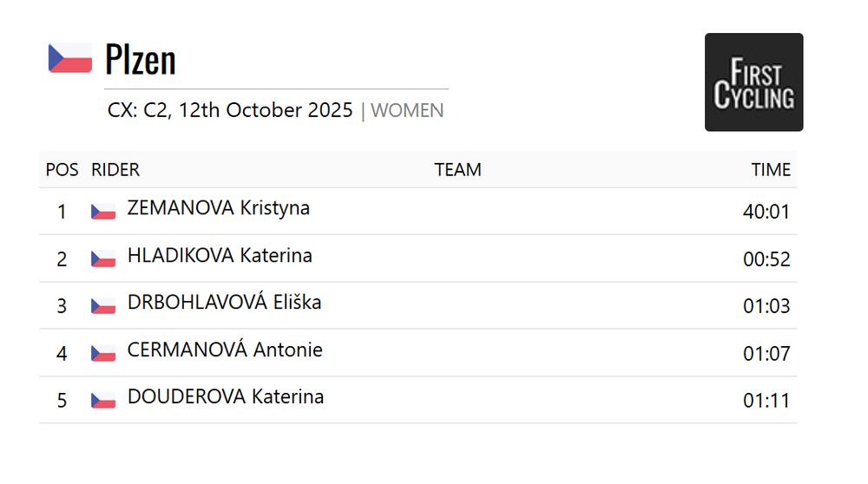
Task: Click the RIDER column header
Action: pyautogui.click(x=115, y=170)
